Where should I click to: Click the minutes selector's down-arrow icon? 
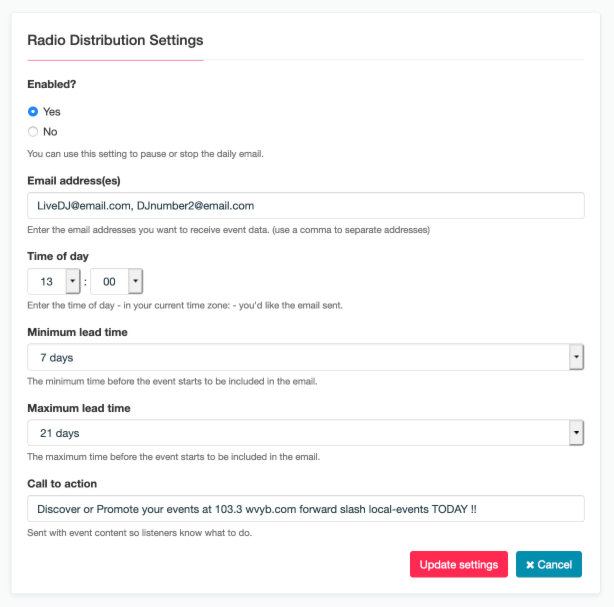click(x=135, y=281)
